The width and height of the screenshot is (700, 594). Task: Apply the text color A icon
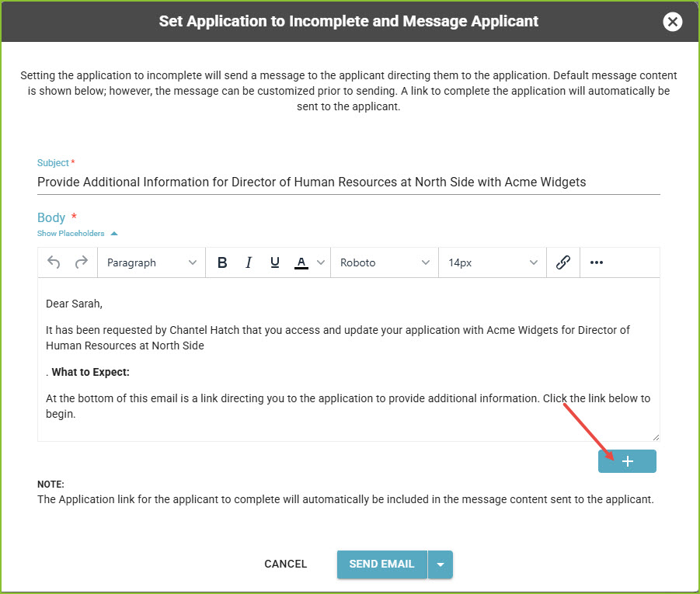coord(301,262)
